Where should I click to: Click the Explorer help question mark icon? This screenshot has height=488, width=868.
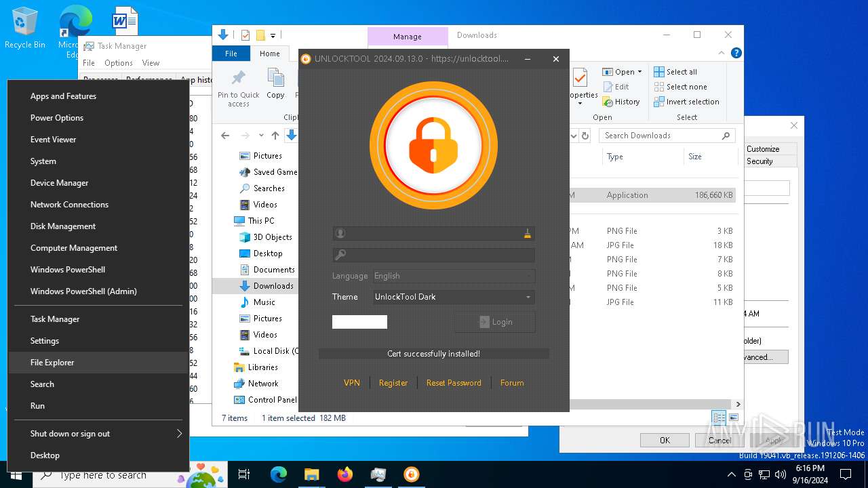point(736,53)
